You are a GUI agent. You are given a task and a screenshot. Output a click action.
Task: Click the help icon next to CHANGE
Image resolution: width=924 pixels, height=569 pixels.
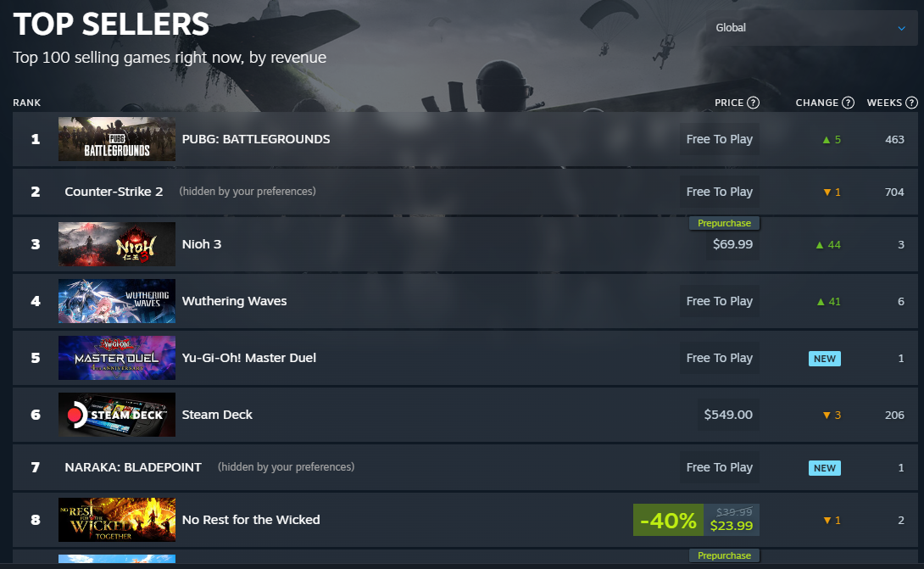tap(848, 103)
